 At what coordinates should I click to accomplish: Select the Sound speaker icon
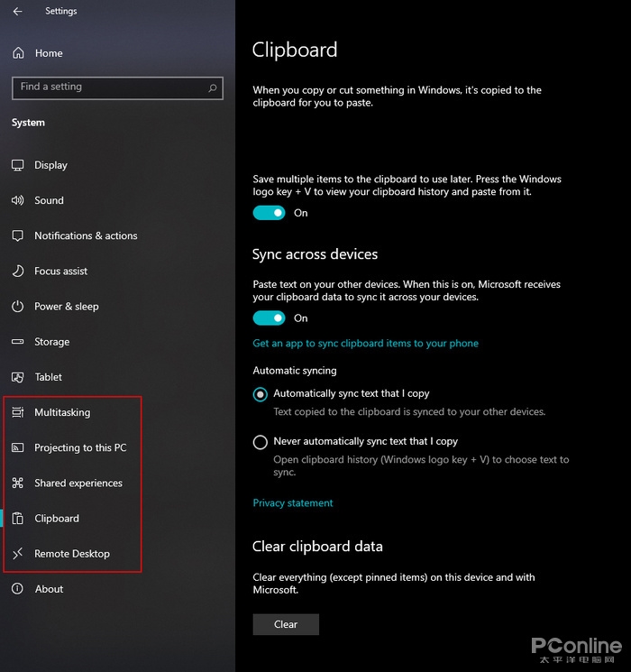[18, 200]
